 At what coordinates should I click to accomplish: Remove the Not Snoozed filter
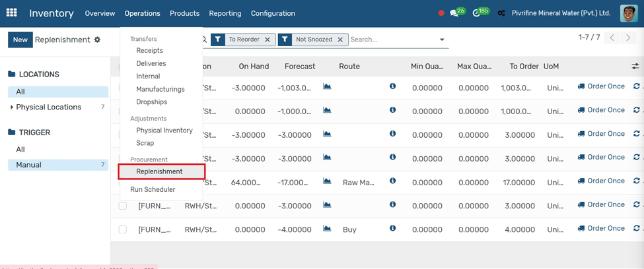340,40
